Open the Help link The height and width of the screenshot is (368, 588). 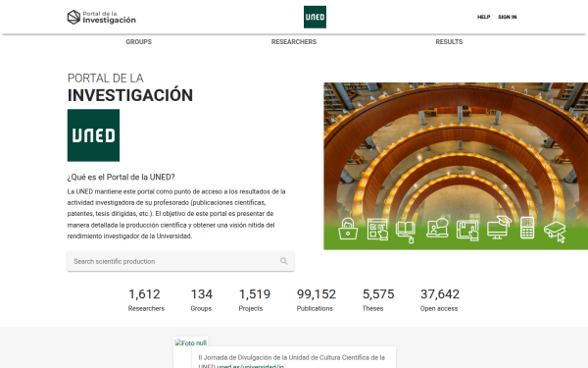pyautogui.click(x=483, y=17)
